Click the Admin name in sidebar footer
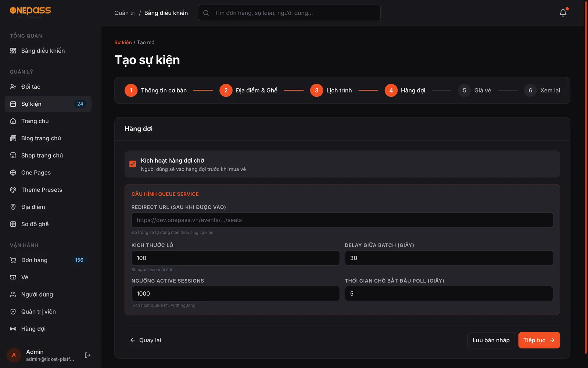 click(x=35, y=352)
